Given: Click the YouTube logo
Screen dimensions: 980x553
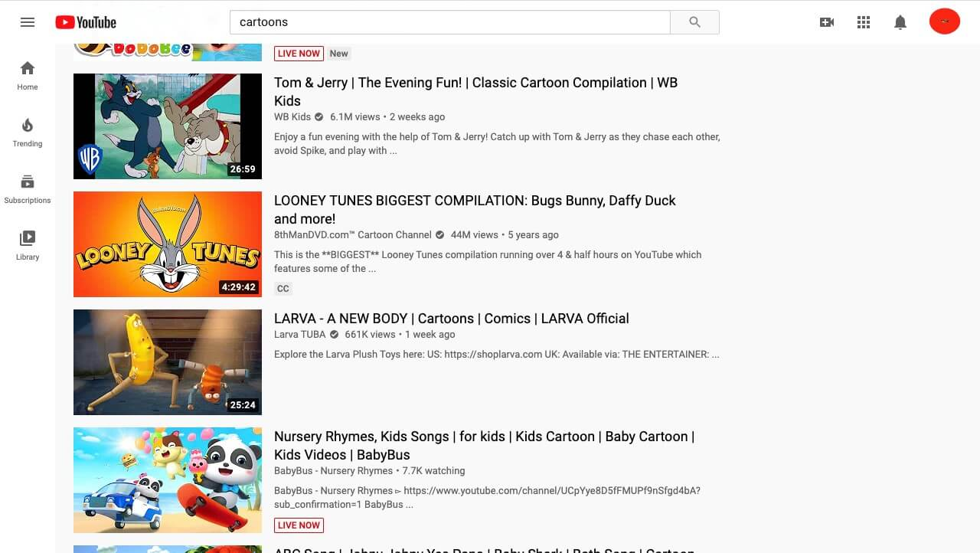Looking at the screenshot, I should click(x=86, y=22).
